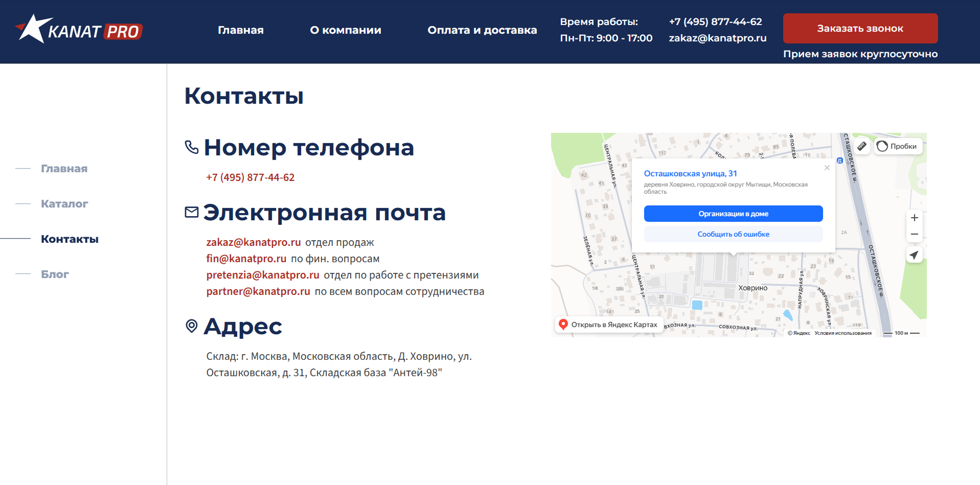The height and width of the screenshot is (485, 980).
Task: Open «Открыть в Яндекс Картах»
Action: tap(609, 324)
